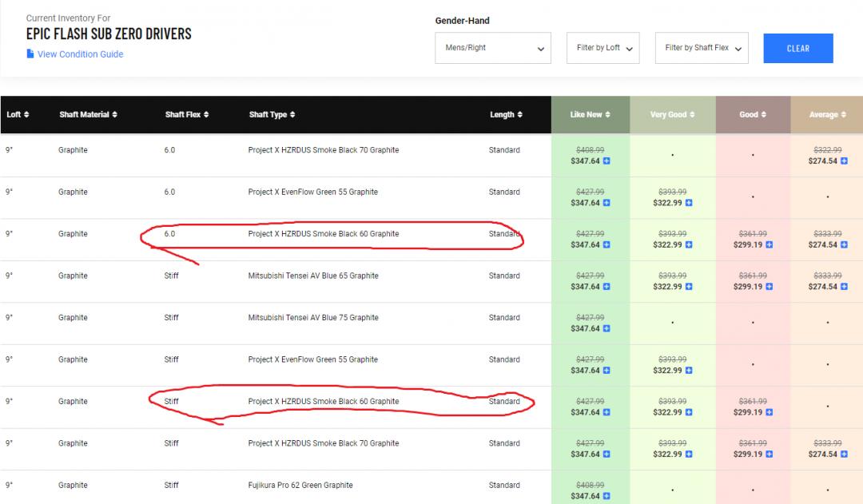The height and width of the screenshot is (504, 863).
Task: Sort by Like New price column
Action: click(x=591, y=115)
